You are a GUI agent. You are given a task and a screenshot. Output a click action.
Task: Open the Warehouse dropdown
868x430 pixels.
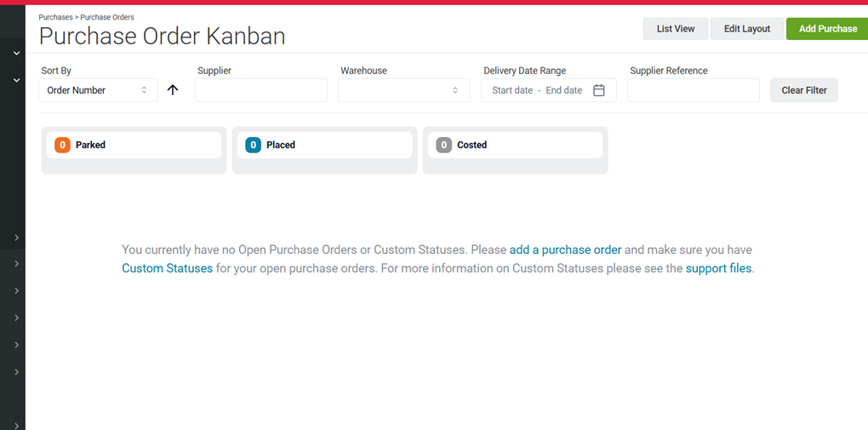click(404, 90)
